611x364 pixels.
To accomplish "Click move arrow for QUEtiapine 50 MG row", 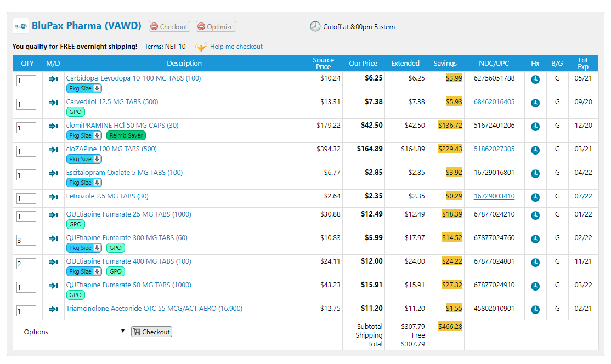I will click(53, 286).
